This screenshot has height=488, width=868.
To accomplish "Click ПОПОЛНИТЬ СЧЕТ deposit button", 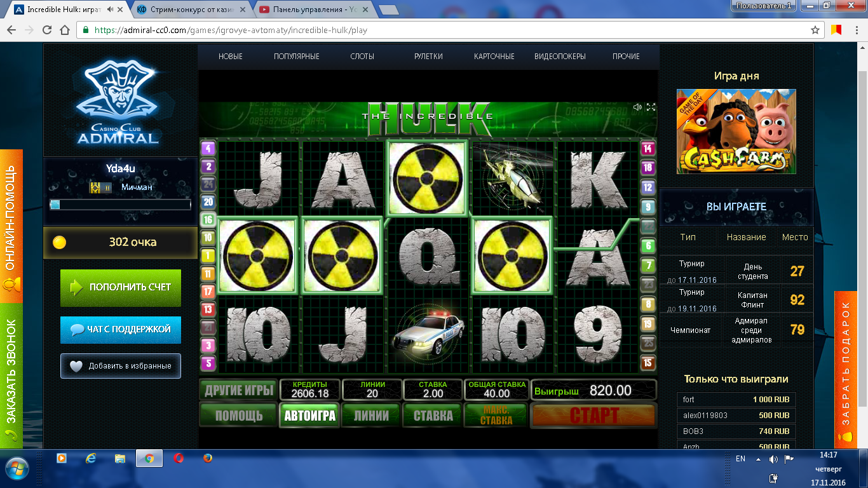I will 121,287.
